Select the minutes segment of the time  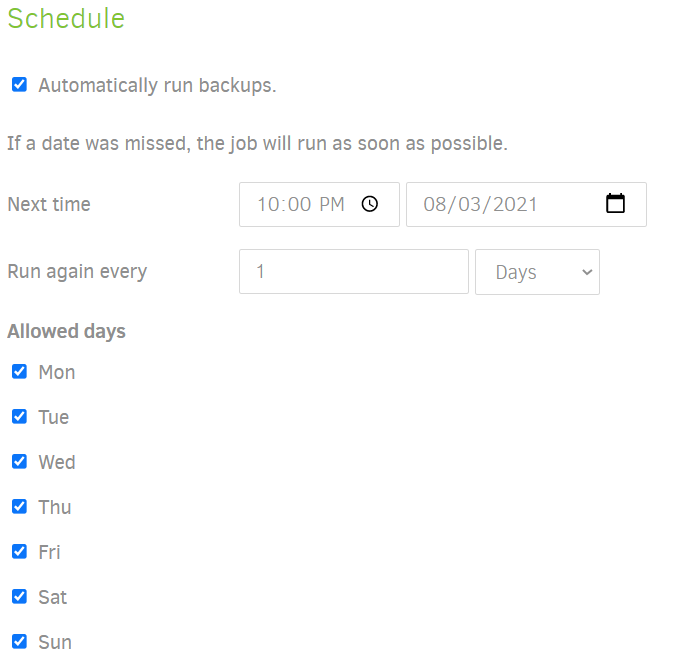pos(299,204)
